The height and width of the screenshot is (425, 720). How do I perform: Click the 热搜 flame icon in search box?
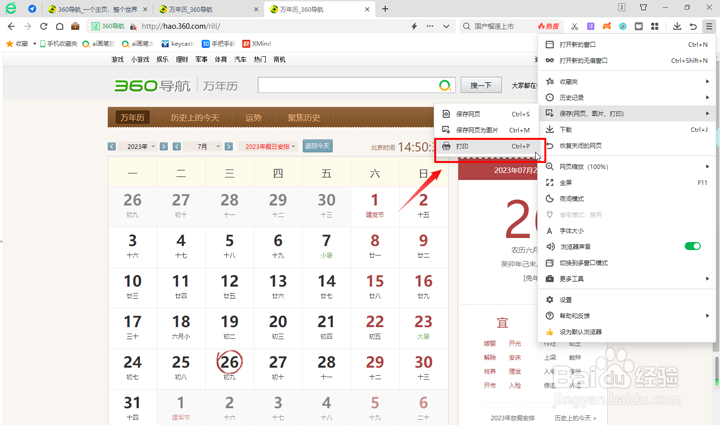(x=549, y=26)
